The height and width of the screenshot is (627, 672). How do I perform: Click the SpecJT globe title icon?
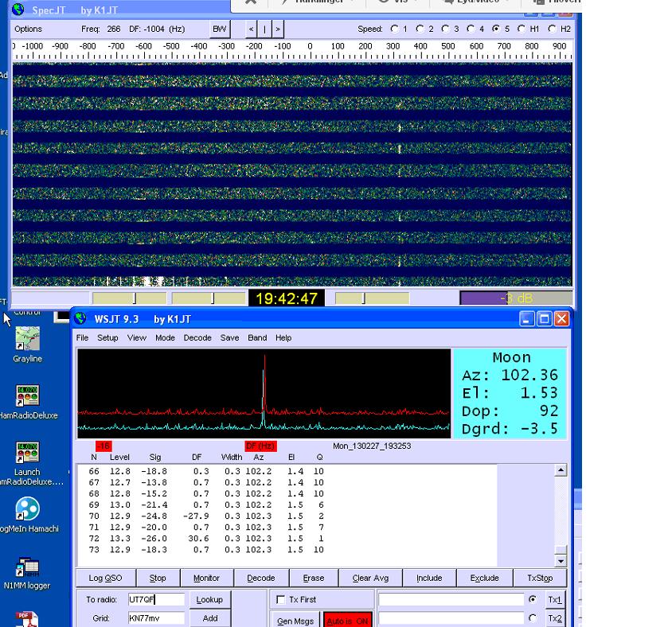pyautogui.click(x=18, y=9)
